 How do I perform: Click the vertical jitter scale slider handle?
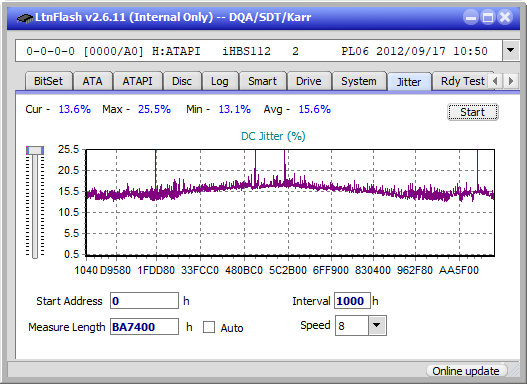(x=35, y=150)
